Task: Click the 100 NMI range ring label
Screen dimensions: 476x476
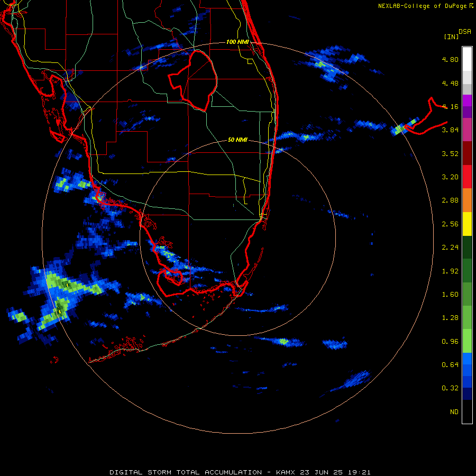Action: pos(237,42)
